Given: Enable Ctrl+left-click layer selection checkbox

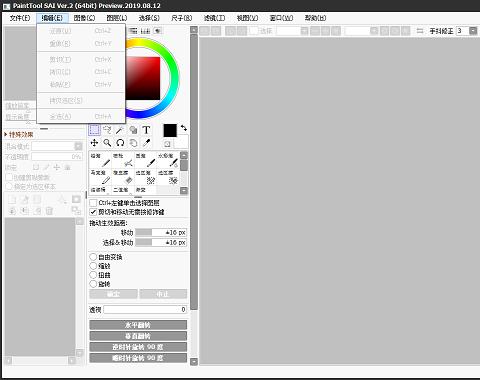Looking at the screenshot, I should click(x=93, y=203).
